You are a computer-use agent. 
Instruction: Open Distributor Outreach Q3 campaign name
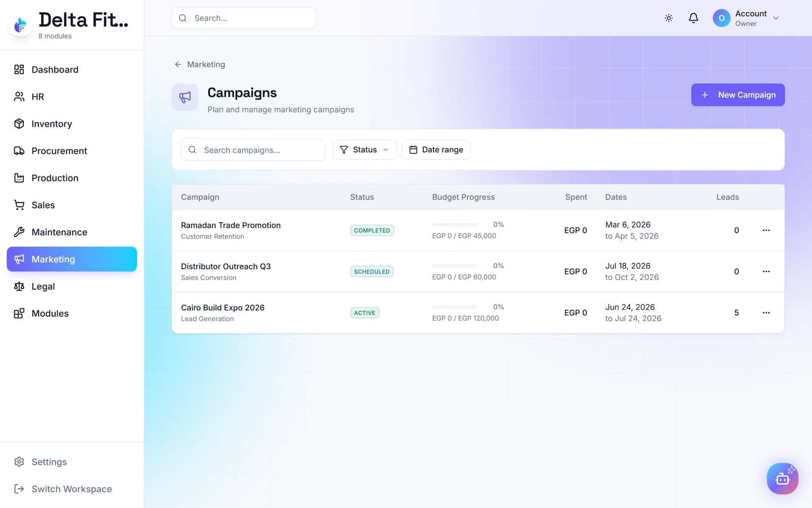click(226, 266)
